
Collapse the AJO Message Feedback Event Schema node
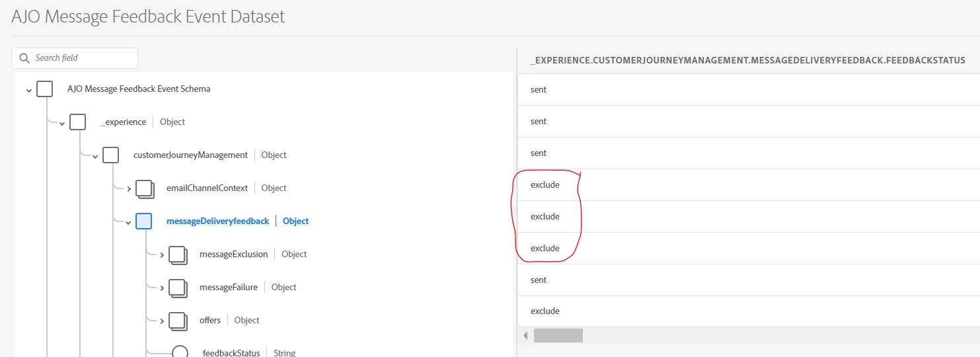point(28,89)
